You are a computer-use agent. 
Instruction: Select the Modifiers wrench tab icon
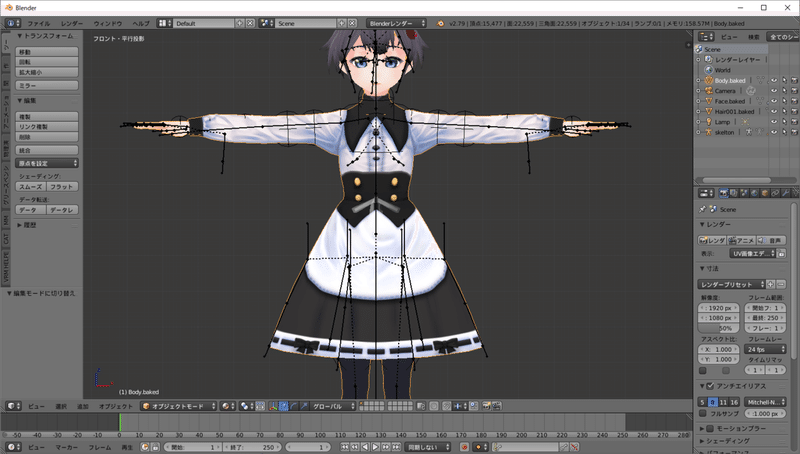click(x=785, y=193)
